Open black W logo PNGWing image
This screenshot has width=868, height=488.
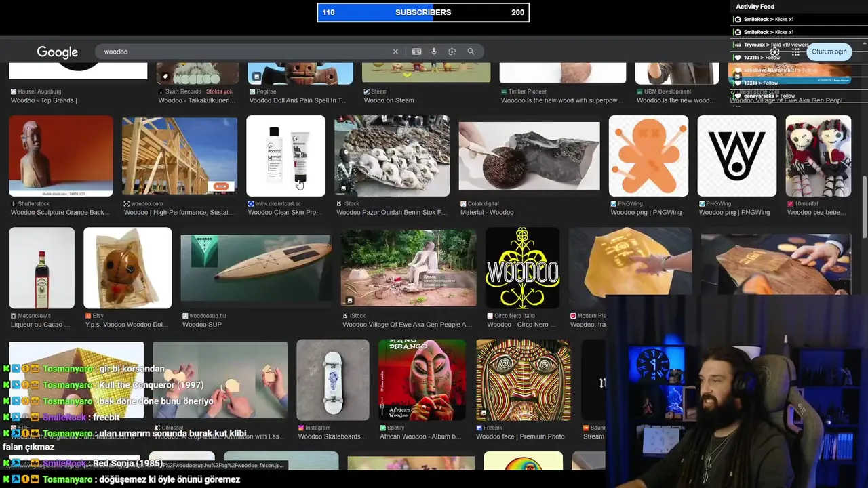(736, 156)
